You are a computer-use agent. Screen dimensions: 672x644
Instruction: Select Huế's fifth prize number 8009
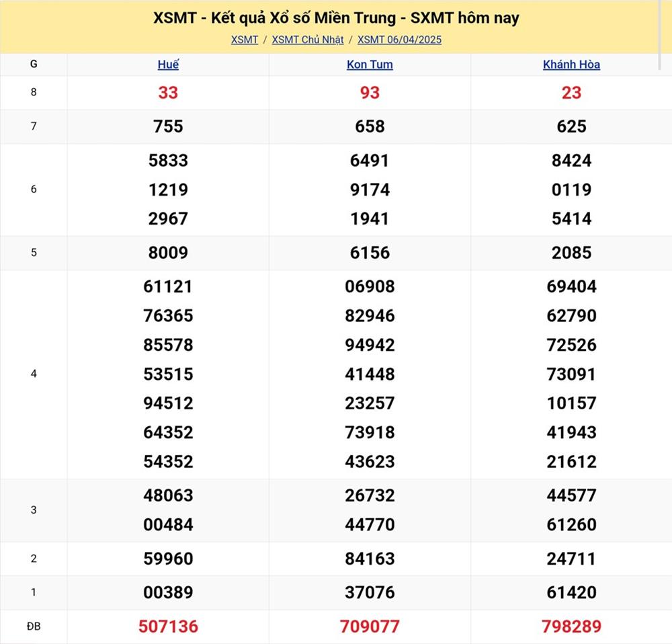[x=168, y=253]
